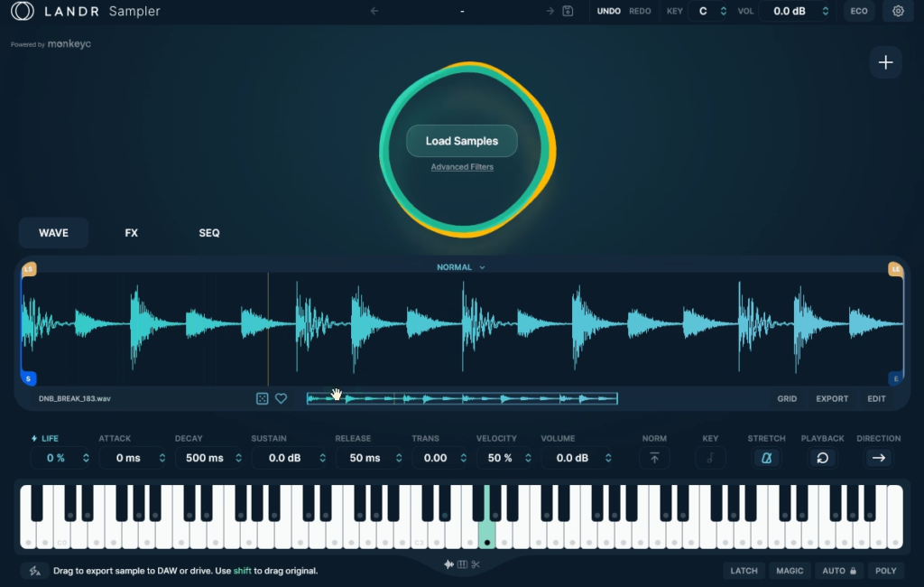Screen dimensions: 924x587
Task: Toggle POLY mode
Action: pos(885,571)
